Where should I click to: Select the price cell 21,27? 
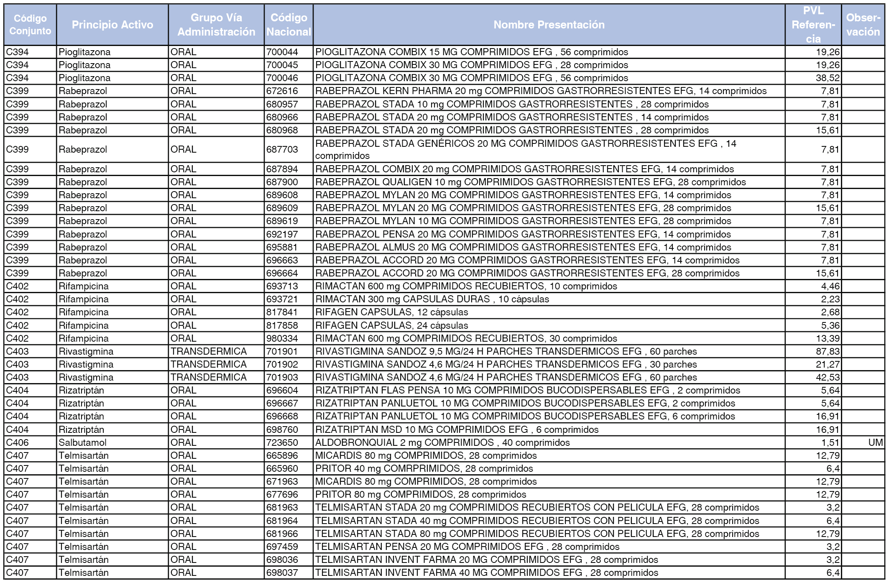click(x=813, y=364)
